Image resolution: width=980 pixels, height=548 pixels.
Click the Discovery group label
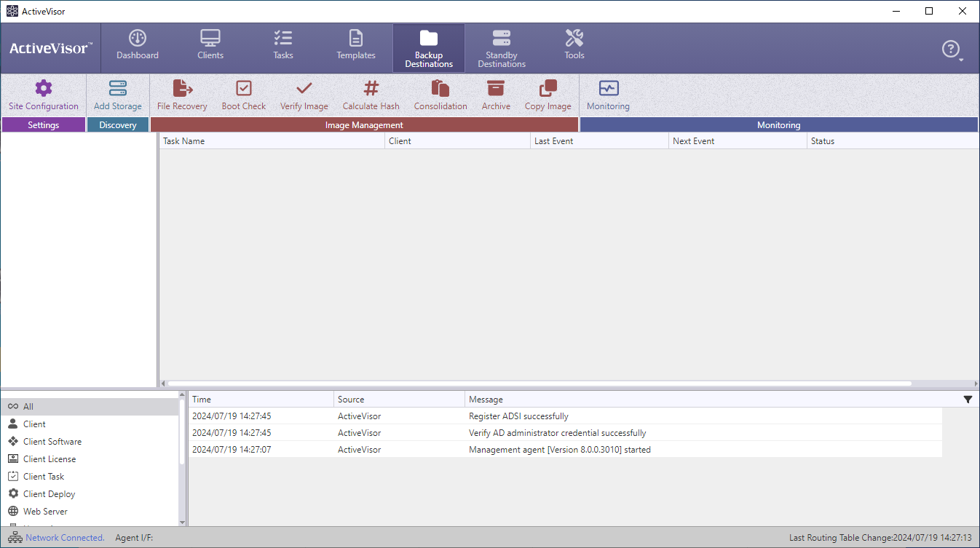(x=118, y=125)
